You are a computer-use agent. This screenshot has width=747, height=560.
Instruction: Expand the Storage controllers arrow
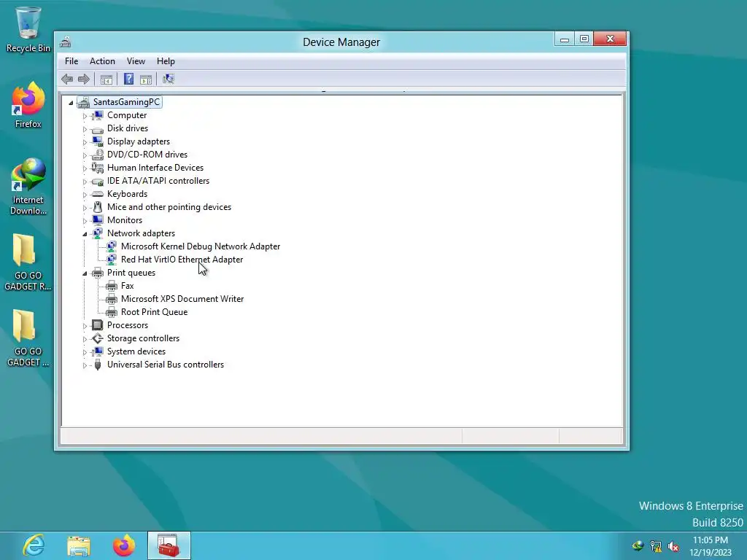point(85,339)
